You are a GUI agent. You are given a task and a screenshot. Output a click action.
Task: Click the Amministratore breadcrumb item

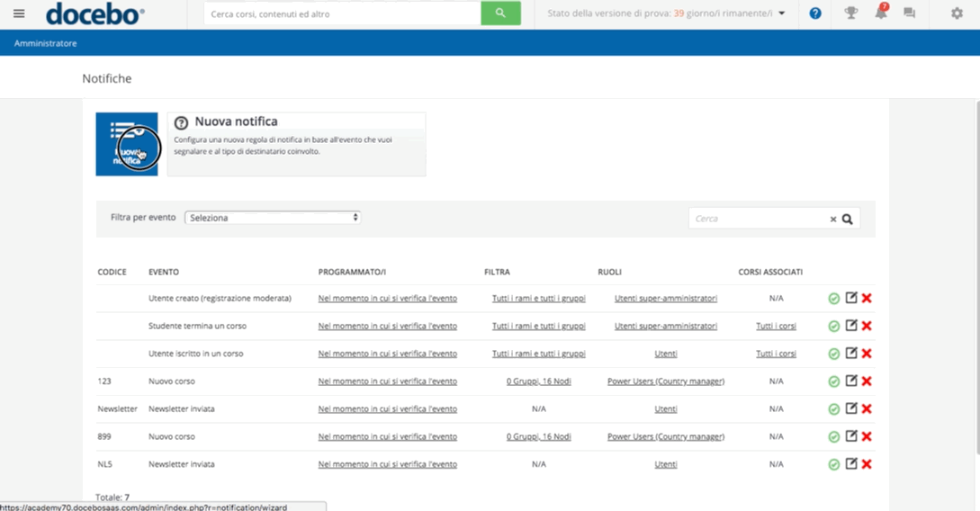45,43
